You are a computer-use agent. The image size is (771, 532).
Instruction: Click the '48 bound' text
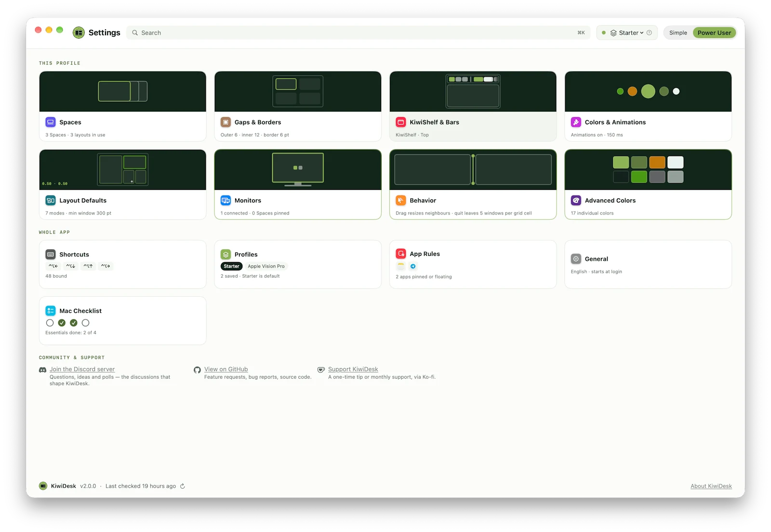(56, 276)
